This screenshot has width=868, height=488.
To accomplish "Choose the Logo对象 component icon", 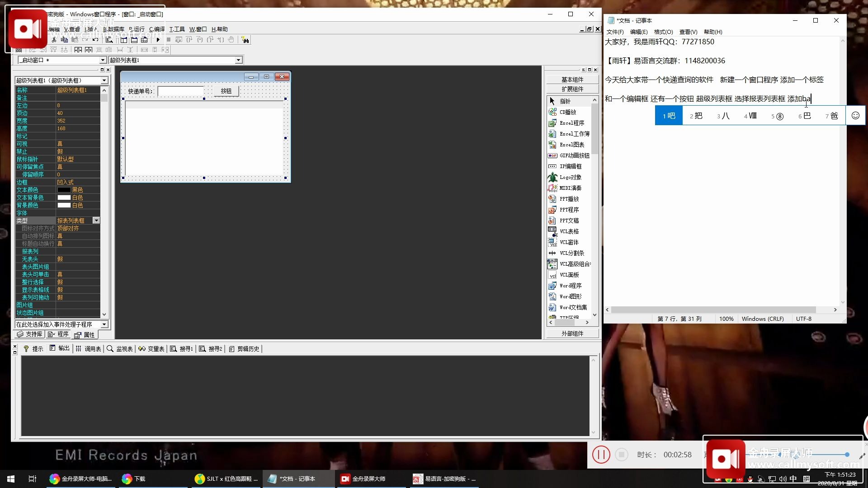I will pyautogui.click(x=552, y=177).
